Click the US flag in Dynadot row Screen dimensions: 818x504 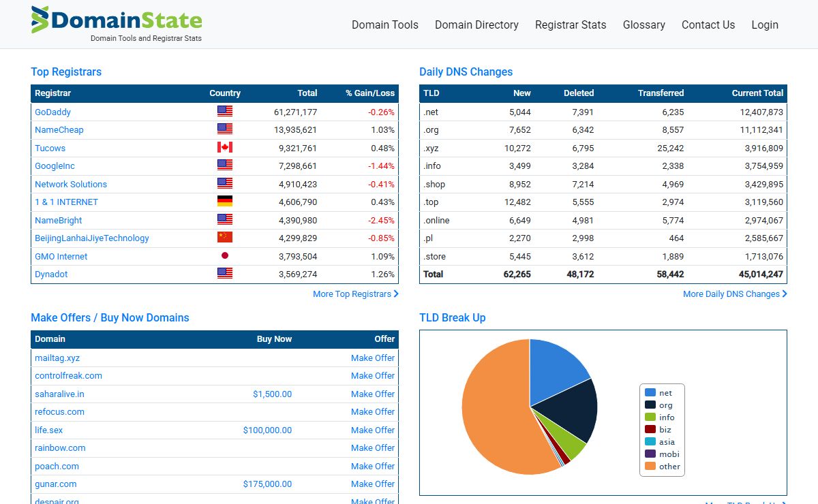(225, 274)
